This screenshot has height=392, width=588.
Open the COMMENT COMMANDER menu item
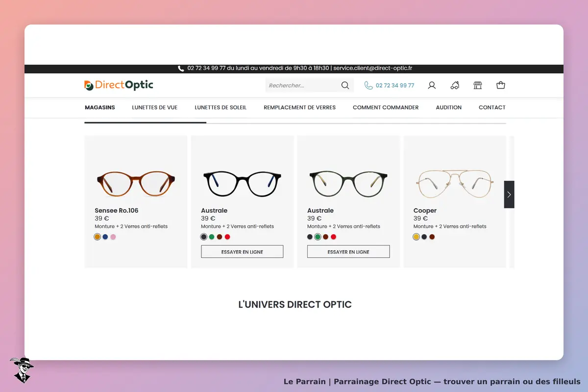point(386,107)
